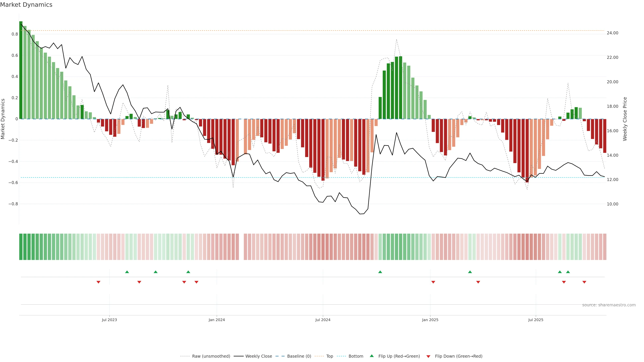Click the Weekly Close Price axis title

[x=625, y=119]
